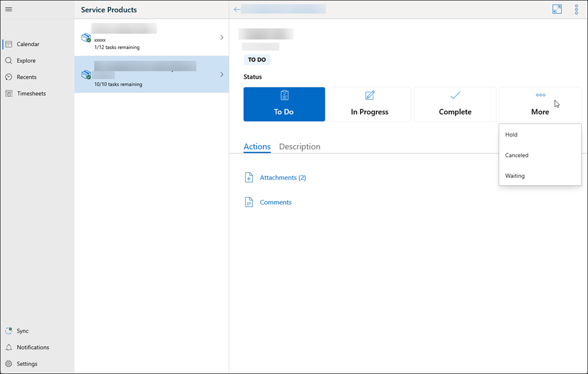Switch to the Actions tab
This screenshot has width=588, height=374.
coord(257,146)
